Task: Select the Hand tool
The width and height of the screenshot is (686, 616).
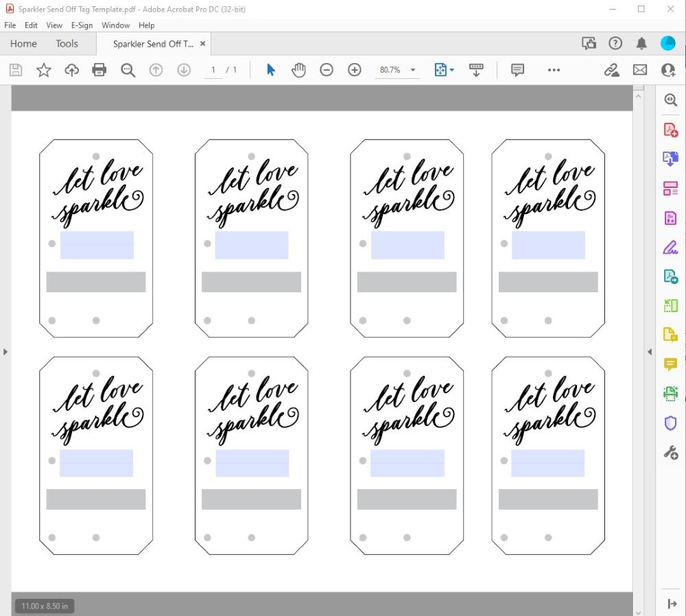Action: point(299,69)
